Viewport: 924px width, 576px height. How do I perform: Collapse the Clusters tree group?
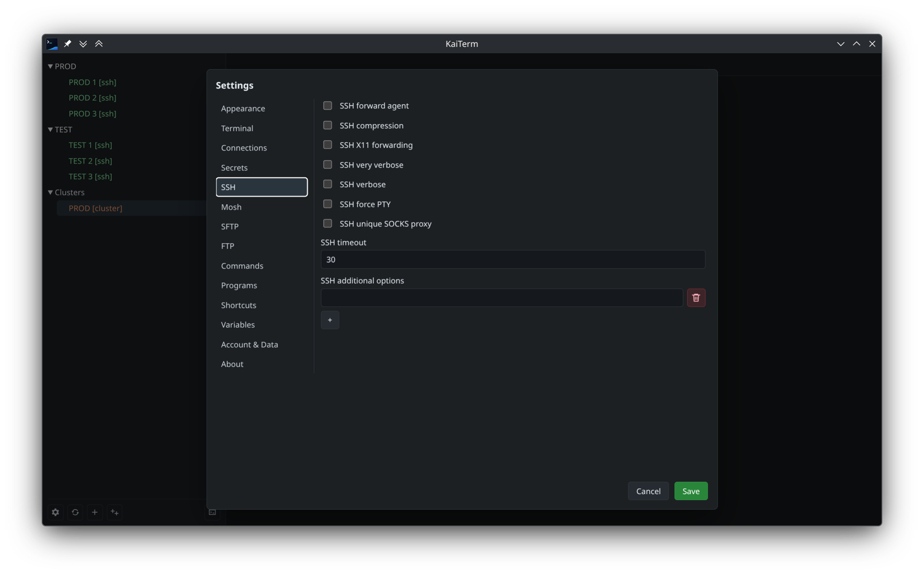coord(50,192)
